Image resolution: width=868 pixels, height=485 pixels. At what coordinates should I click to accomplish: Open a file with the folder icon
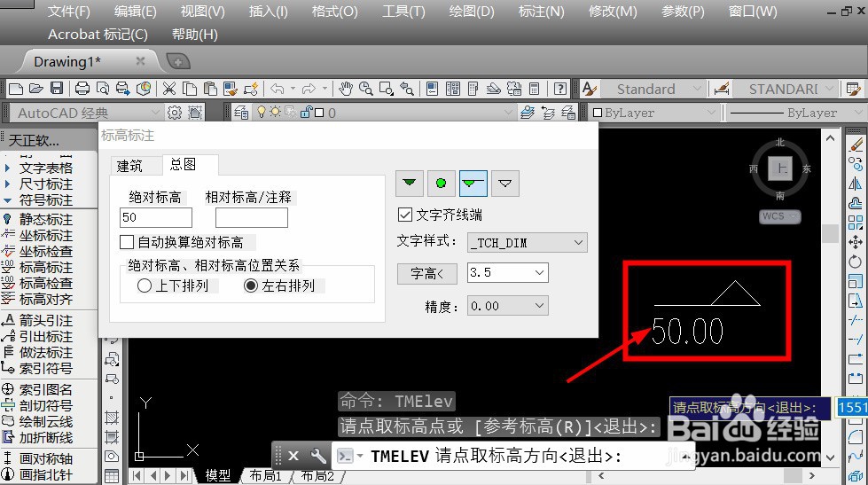coord(36,89)
